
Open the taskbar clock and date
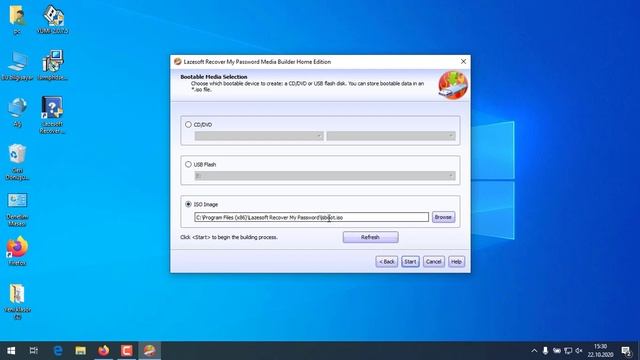point(600,351)
